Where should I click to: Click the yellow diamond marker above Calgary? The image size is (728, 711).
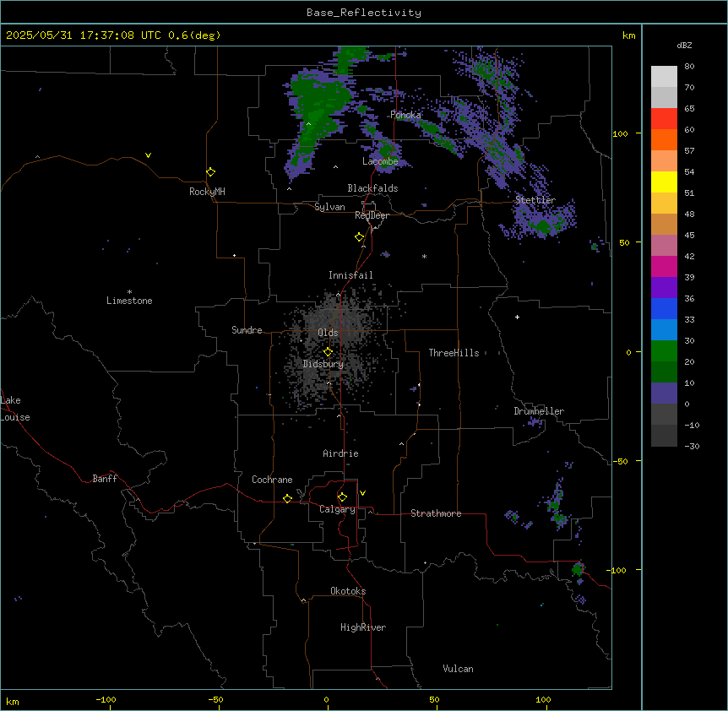(342, 497)
